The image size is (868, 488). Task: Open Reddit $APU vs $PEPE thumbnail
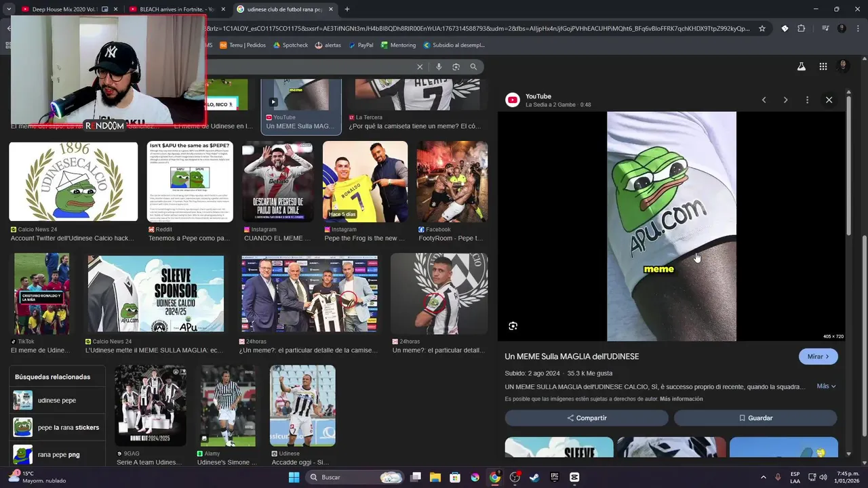[x=190, y=182]
